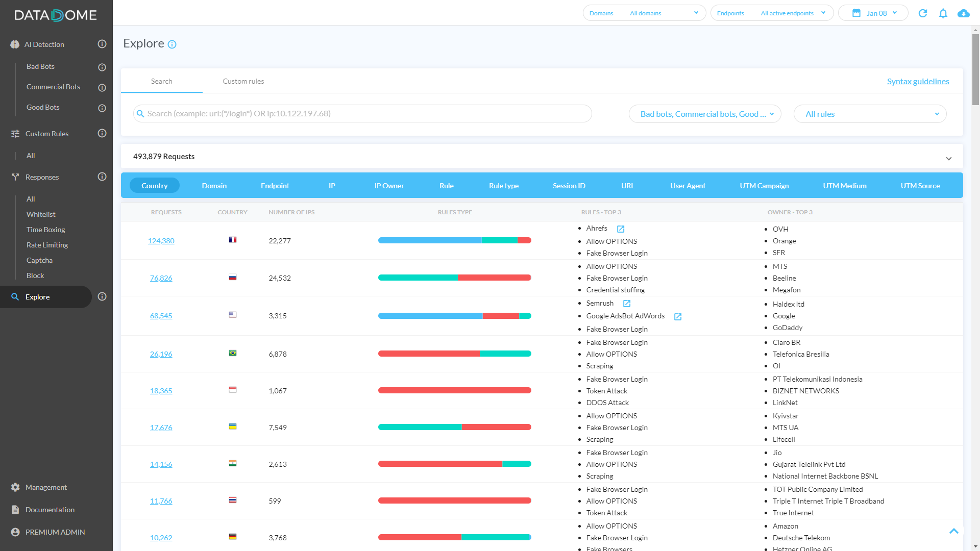This screenshot has height=551, width=980.
Task: Open Semrush external link icon
Action: 627,304
